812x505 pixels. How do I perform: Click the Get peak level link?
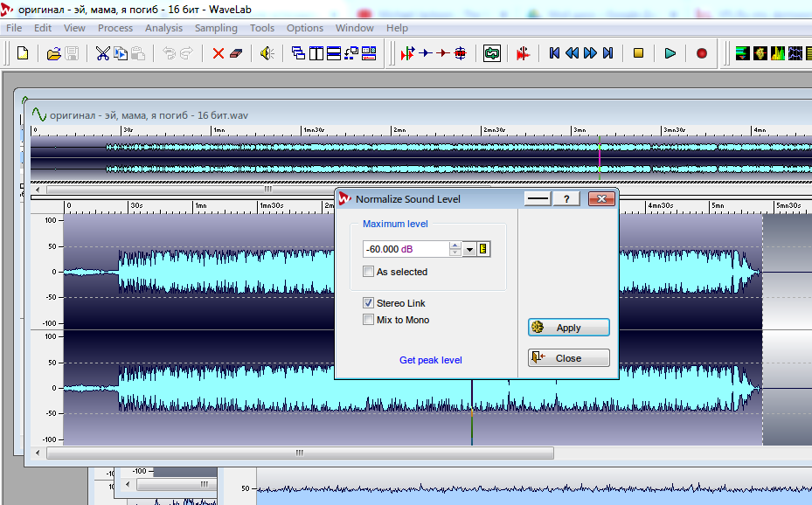[430, 360]
